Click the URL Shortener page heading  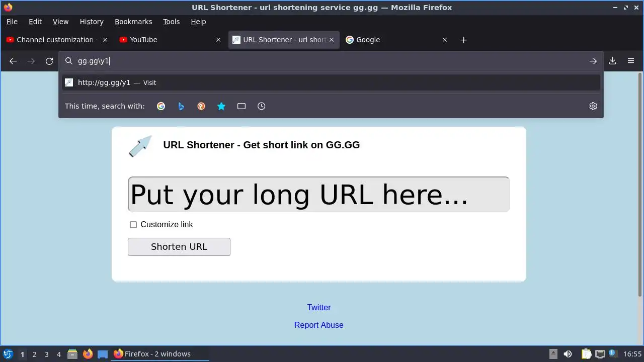click(x=261, y=145)
